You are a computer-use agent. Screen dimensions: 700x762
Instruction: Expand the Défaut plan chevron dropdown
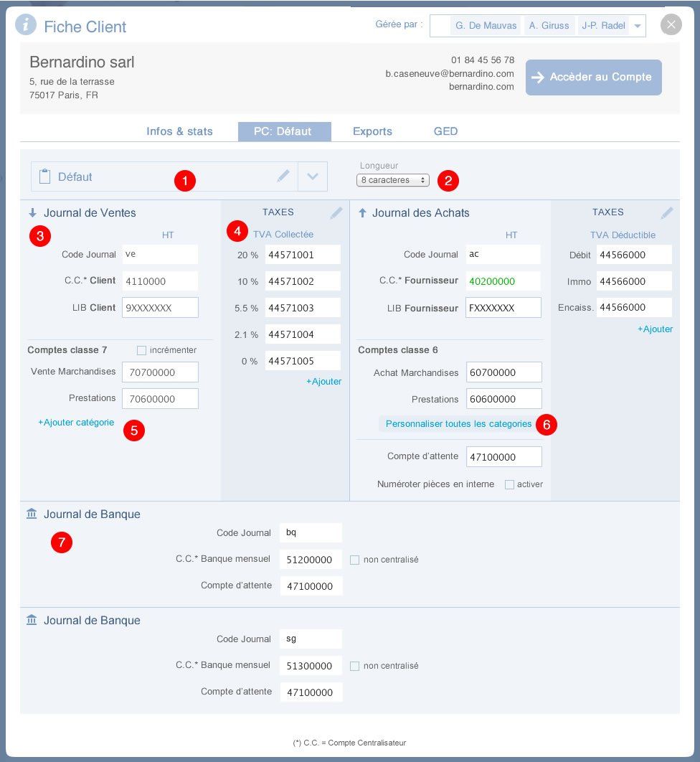(313, 177)
